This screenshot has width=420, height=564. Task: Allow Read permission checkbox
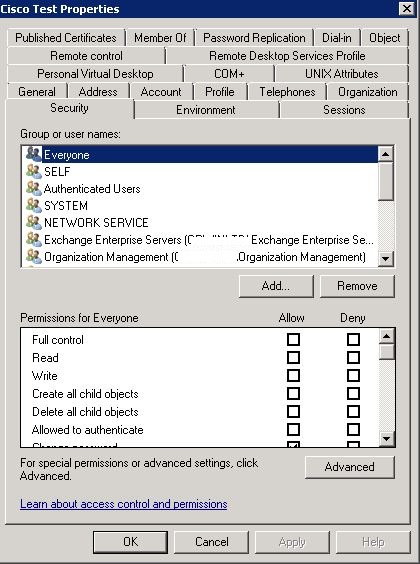[x=293, y=357]
